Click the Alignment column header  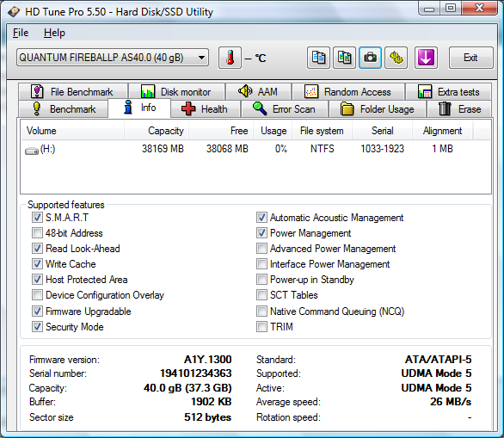(x=442, y=131)
